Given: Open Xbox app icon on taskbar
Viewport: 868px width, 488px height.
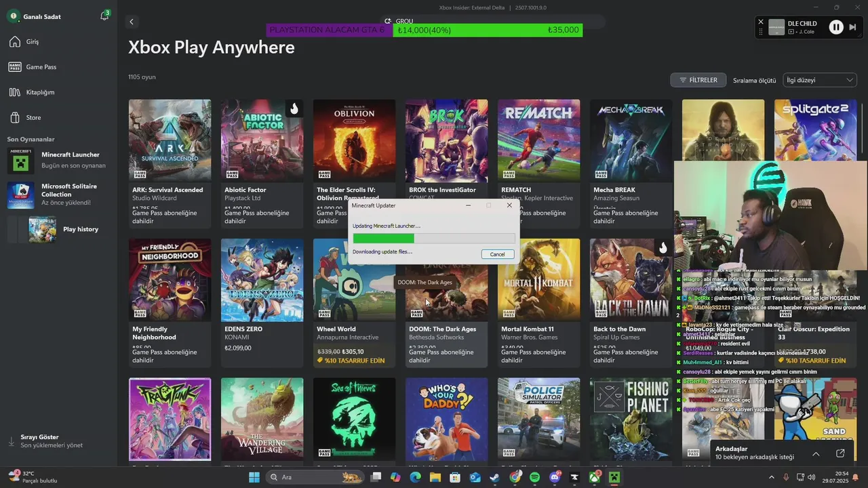Looking at the screenshot, I should 595,477.
